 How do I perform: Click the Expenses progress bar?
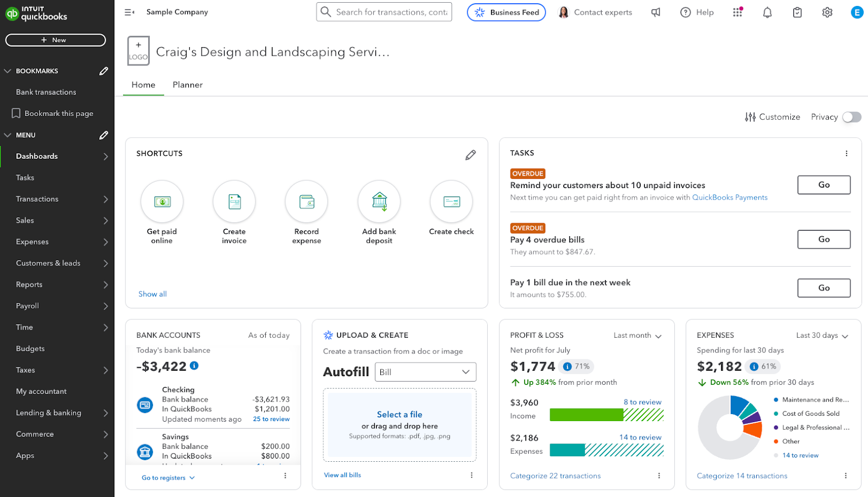point(607,450)
